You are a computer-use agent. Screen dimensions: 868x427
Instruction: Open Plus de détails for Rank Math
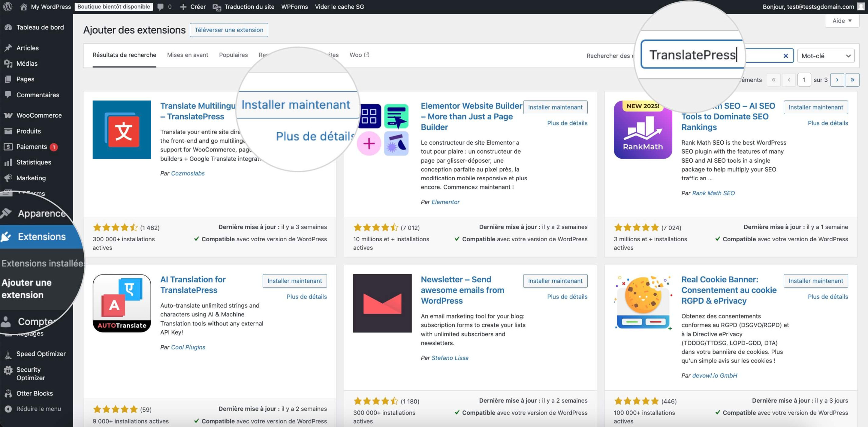828,123
